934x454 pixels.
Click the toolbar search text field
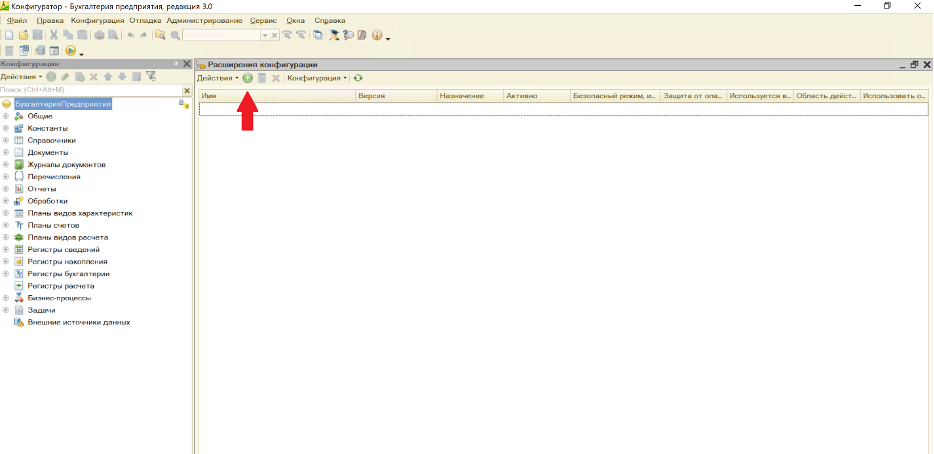[x=222, y=35]
